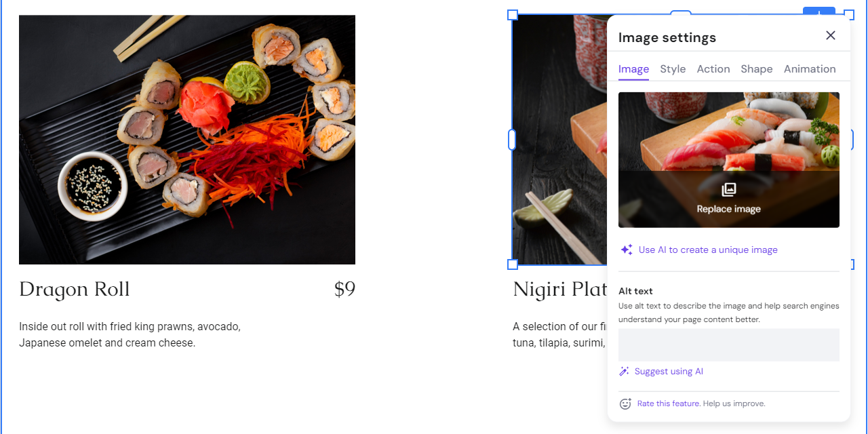This screenshot has width=868, height=434.
Task: Select the Dragon Roll photo on the page
Action: pyautogui.click(x=186, y=139)
